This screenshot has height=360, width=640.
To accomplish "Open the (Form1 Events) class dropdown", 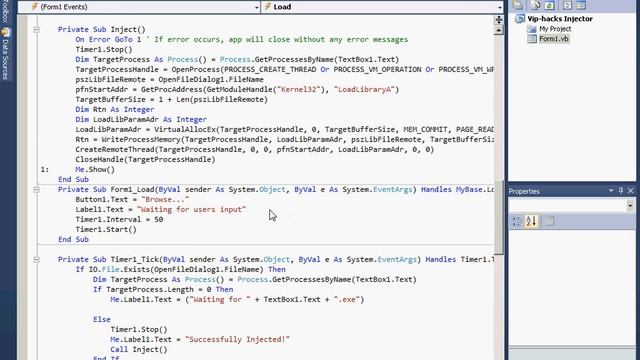I will tap(256, 7).
